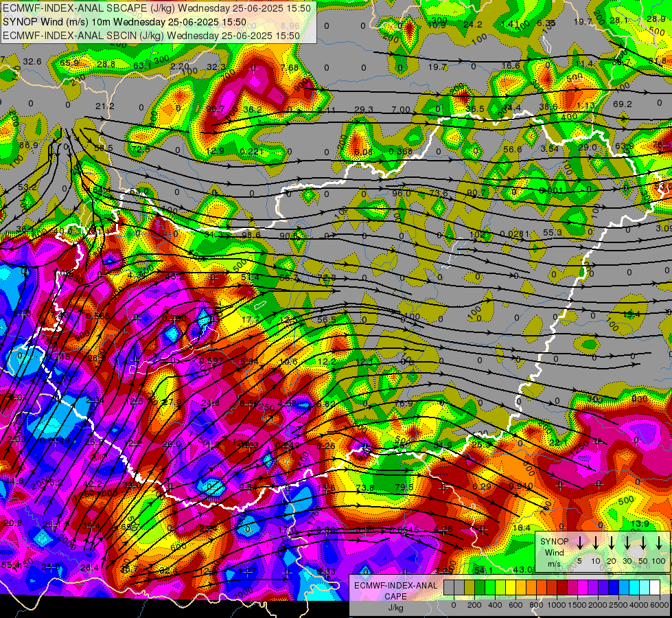Click the '98.6' value on the map
Screen dimensions: 672x618
[251, 235]
